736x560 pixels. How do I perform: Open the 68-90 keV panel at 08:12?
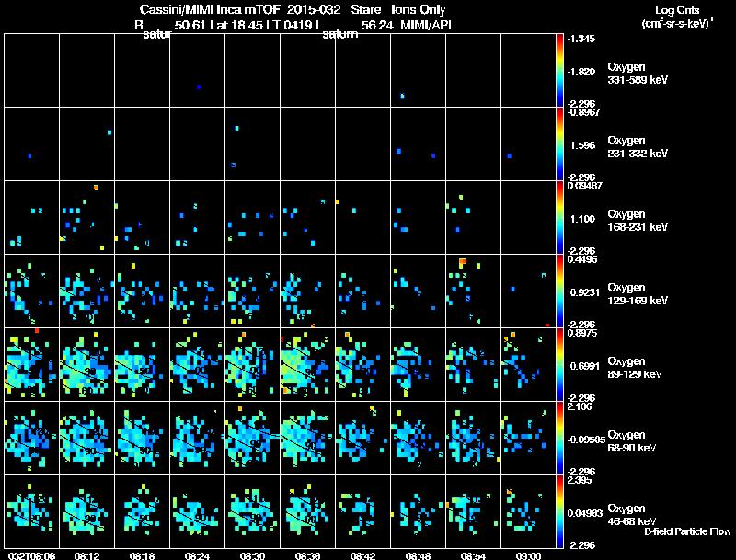[x=86, y=438]
